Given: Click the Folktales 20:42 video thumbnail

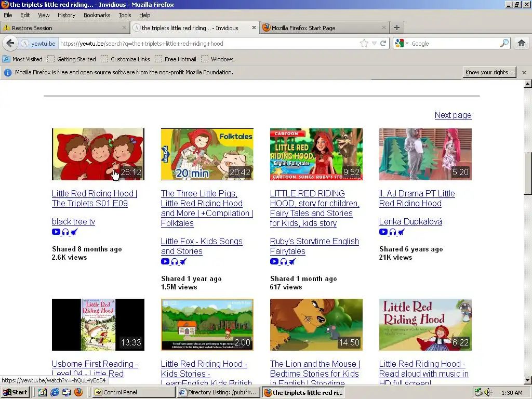Looking at the screenshot, I should coord(207,154).
